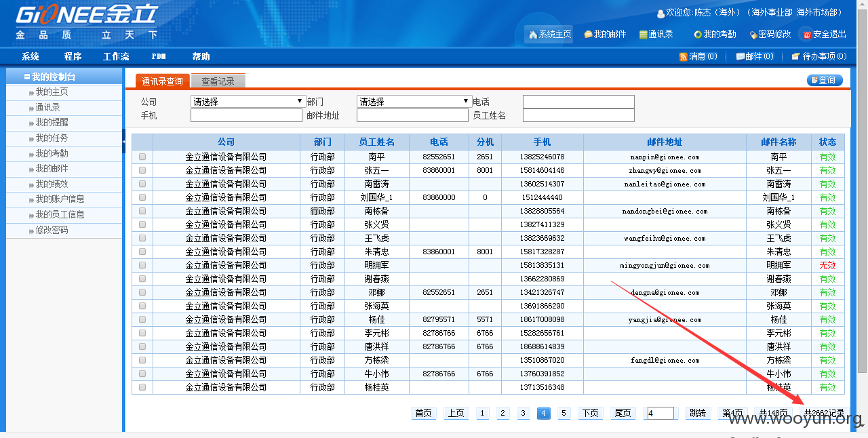Open 通讯录 in the sidebar
Viewport: 868px width, 438px height.
[47, 107]
